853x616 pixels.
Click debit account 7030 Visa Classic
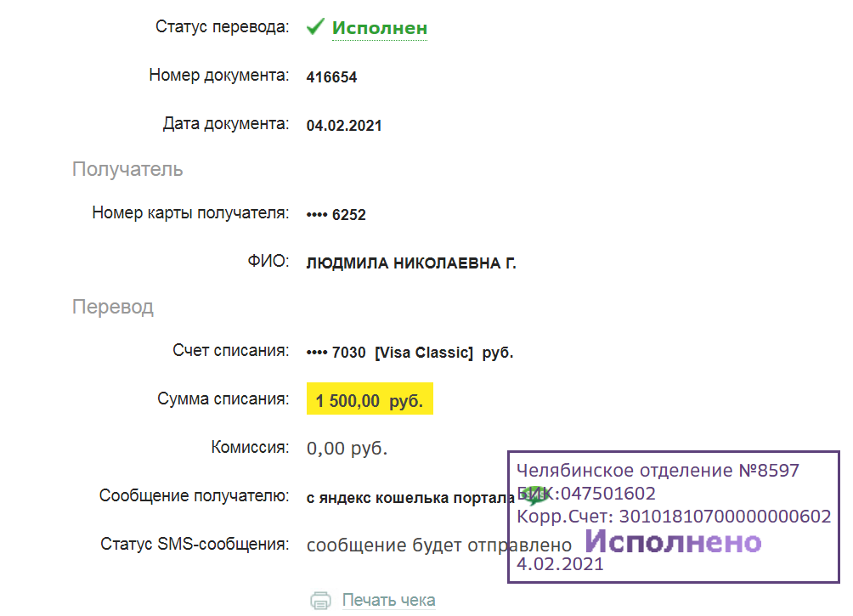pos(410,353)
